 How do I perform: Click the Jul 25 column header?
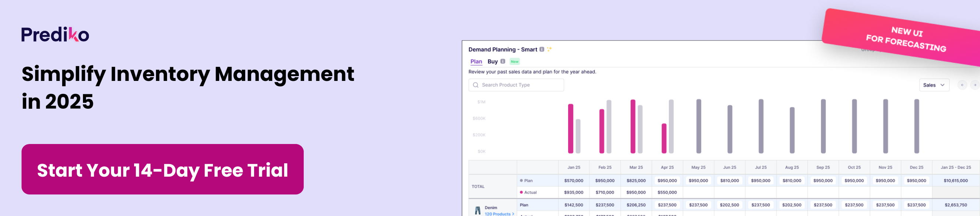click(x=761, y=167)
